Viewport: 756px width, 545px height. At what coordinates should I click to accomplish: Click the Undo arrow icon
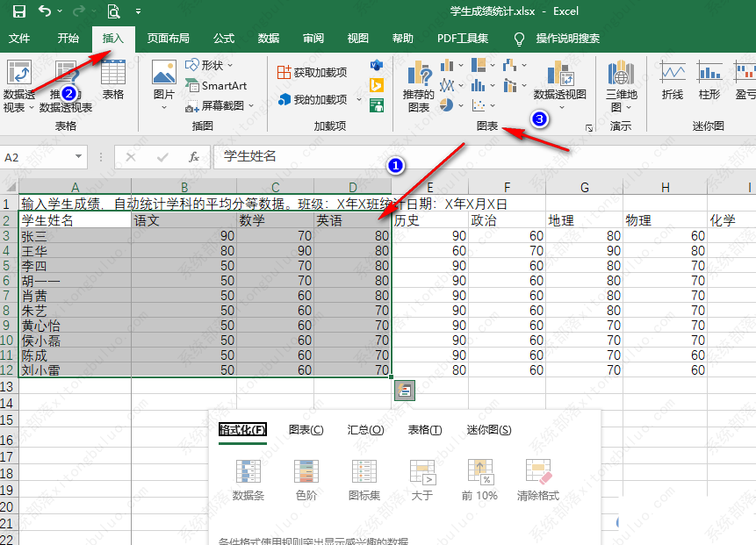(x=45, y=11)
